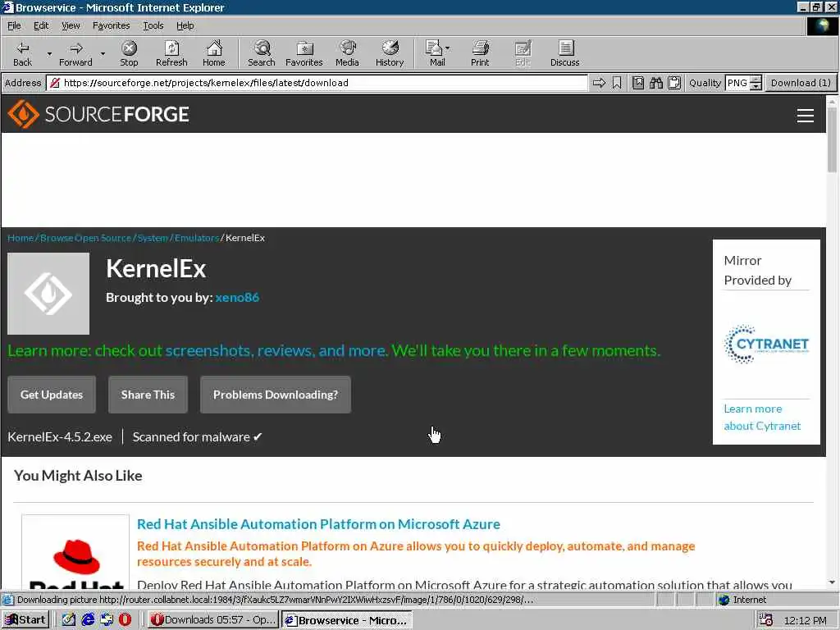The image size is (840, 630).
Task: Click the Windows Start button
Action: 25,620
